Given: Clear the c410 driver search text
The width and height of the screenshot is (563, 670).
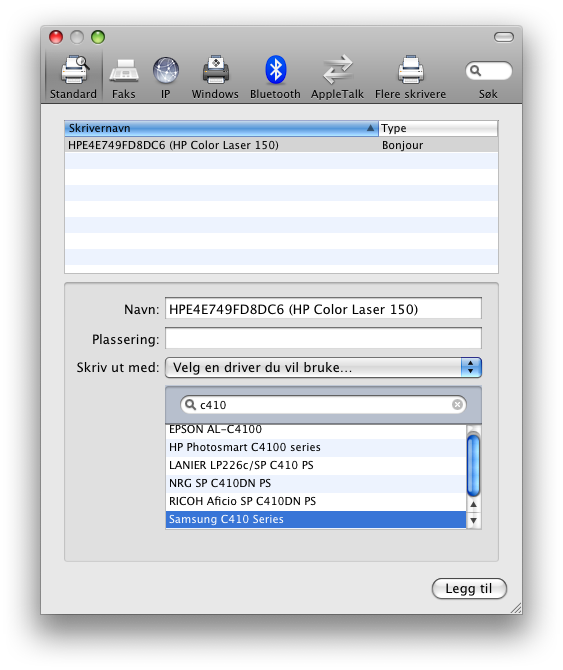Looking at the screenshot, I should (457, 405).
